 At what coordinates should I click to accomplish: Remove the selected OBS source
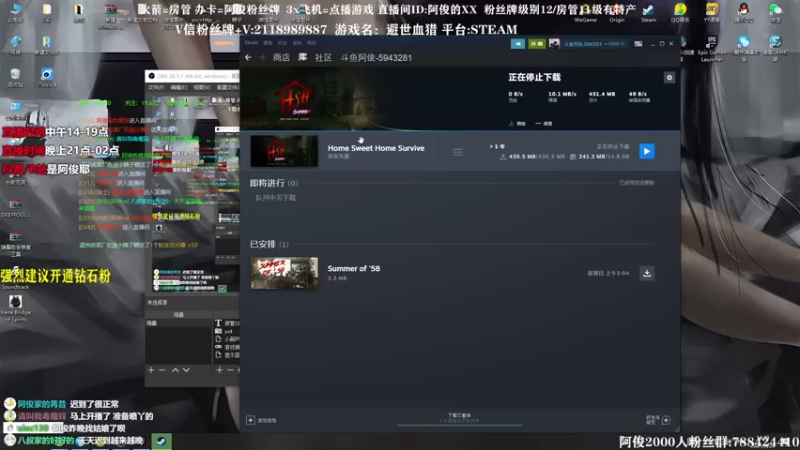(x=231, y=370)
